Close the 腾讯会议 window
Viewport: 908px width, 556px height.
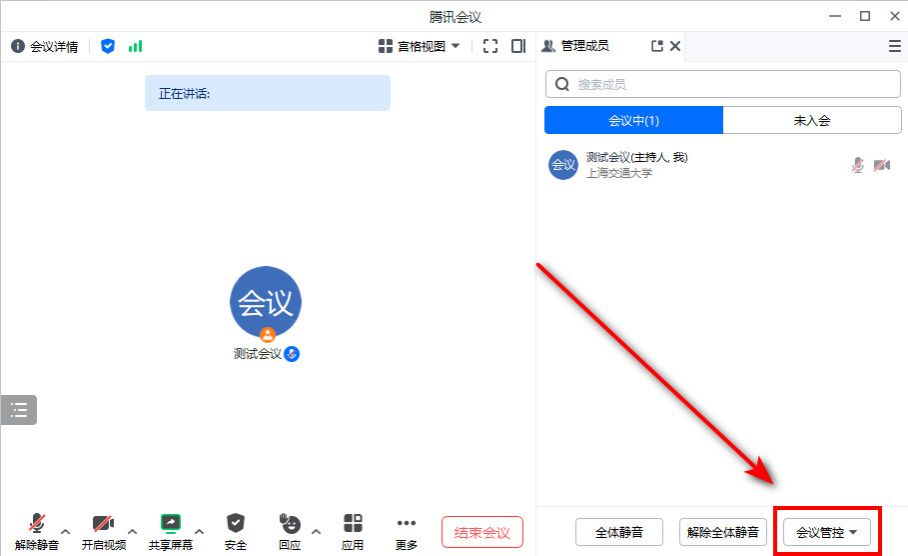click(x=895, y=16)
